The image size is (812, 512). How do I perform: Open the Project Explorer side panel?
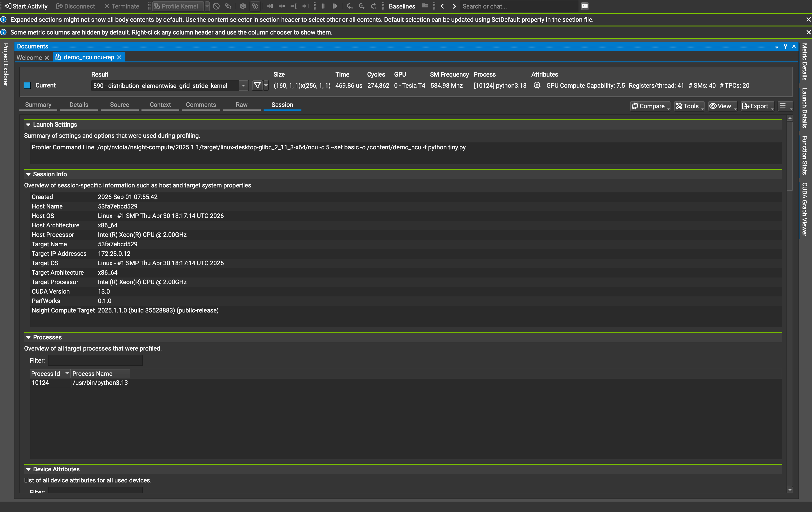(x=6, y=65)
